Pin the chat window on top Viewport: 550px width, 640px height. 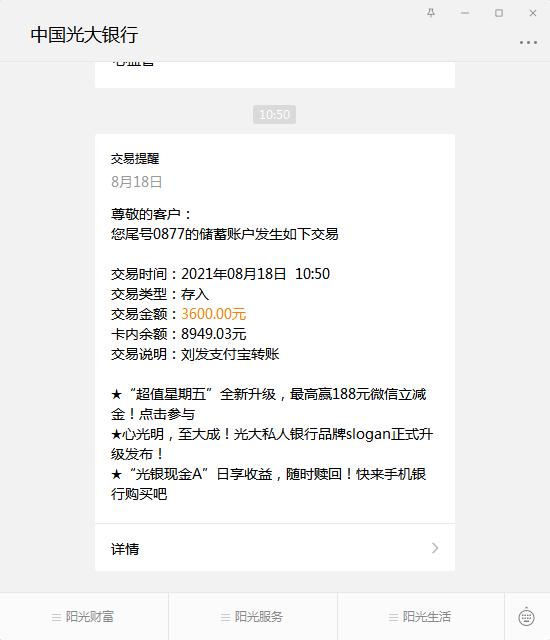431,13
